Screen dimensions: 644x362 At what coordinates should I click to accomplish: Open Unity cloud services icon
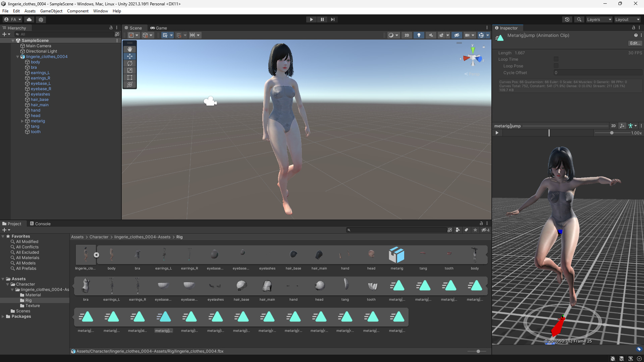pos(29,19)
